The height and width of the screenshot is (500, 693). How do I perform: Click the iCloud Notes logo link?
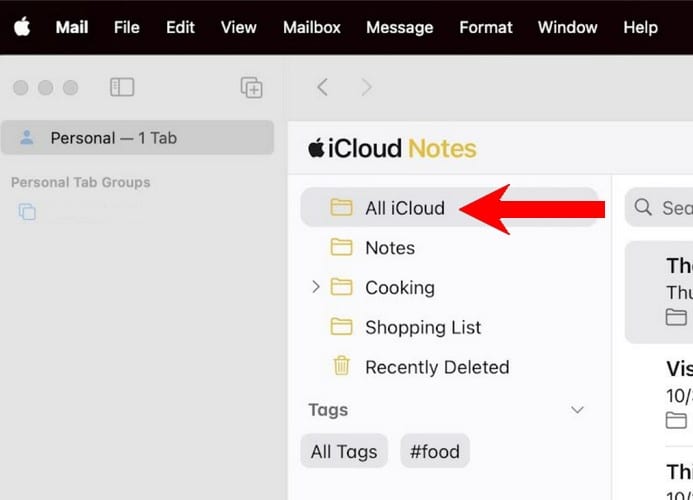pos(392,149)
